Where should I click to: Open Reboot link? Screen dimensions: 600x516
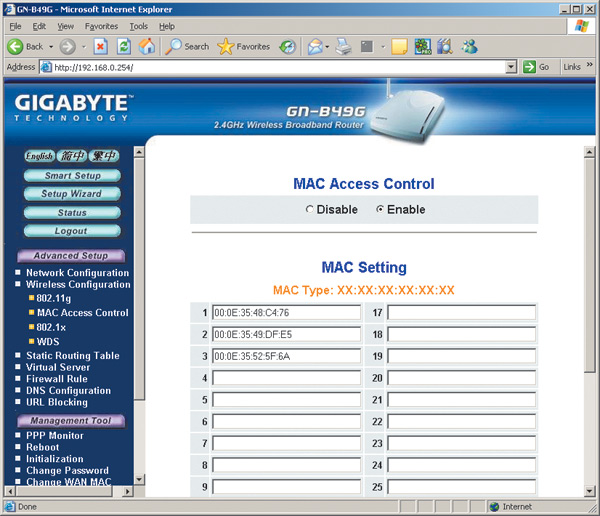click(x=42, y=447)
